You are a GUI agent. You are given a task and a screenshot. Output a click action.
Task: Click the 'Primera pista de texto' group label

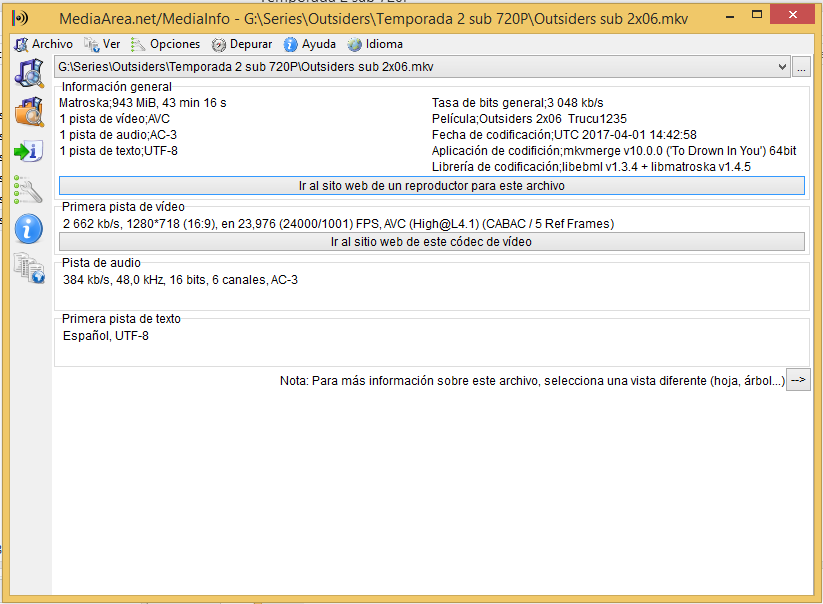121,319
